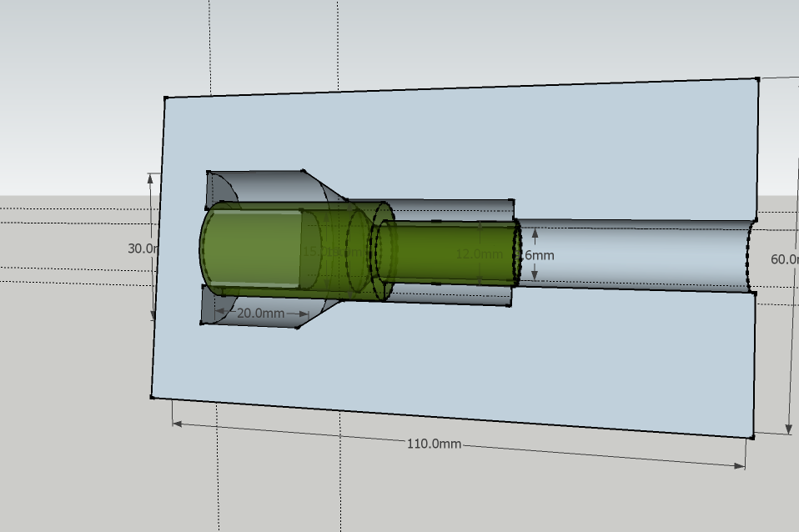Screen dimensions: 799x532
Task: Click the plate's top-right corner endpoint
Action: [x=756, y=79]
